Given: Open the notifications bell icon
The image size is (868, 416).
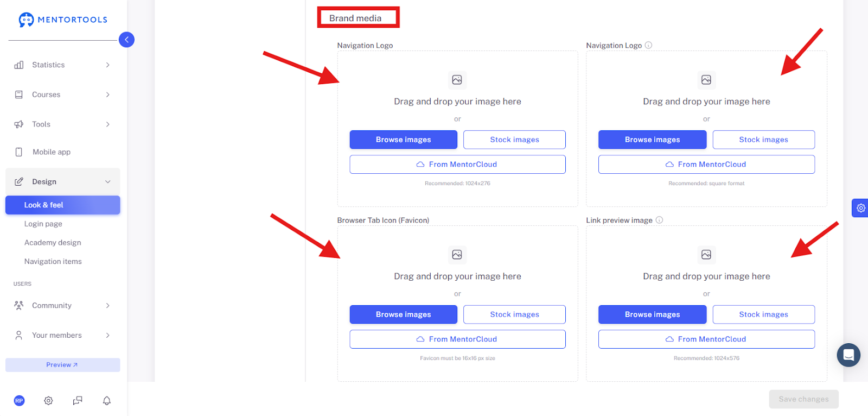Looking at the screenshot, I should [107, 401].
